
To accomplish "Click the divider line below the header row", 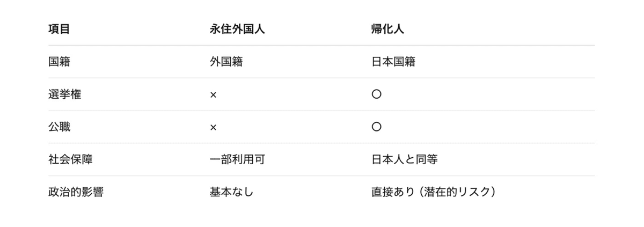I will coord(322,46).
